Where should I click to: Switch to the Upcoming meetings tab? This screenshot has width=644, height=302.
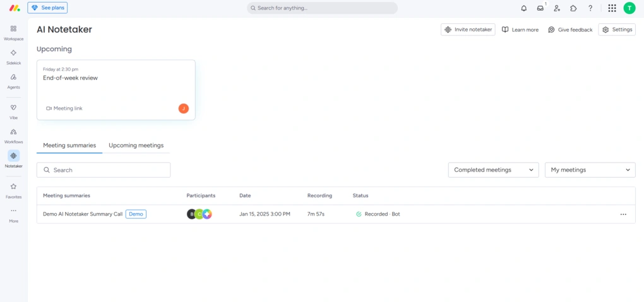pyautogui.click(x=136, y=146)
